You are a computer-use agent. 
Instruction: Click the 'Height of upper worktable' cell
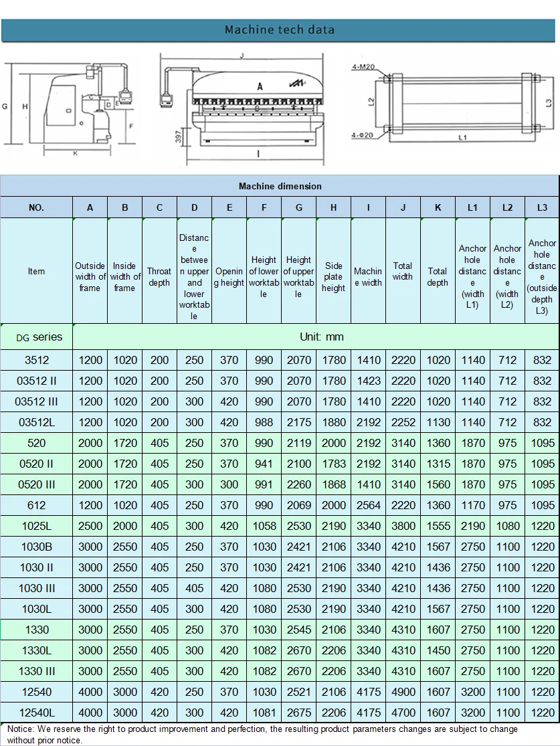point(299,271)
